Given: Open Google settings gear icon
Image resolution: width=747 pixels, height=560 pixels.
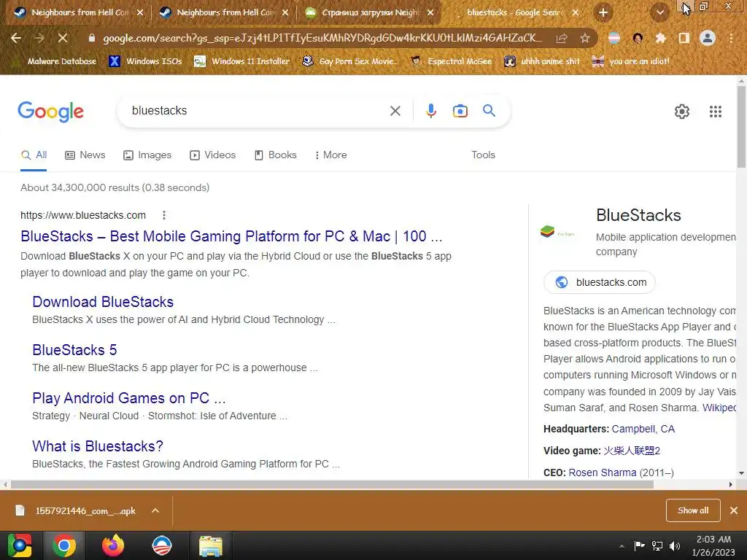Looking at the screenshot, I should (x=682, y=112).
